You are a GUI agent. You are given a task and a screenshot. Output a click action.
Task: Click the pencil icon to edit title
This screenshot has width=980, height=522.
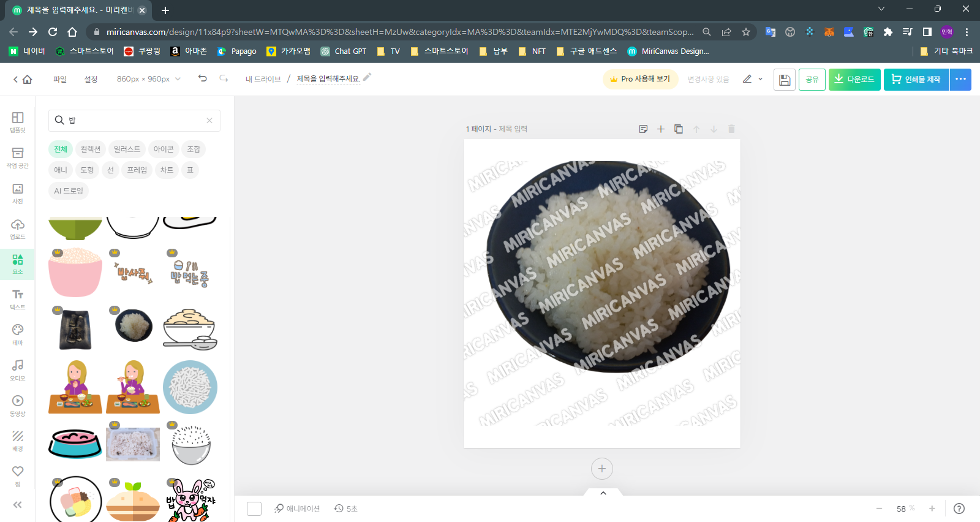(x=367, y=77)
